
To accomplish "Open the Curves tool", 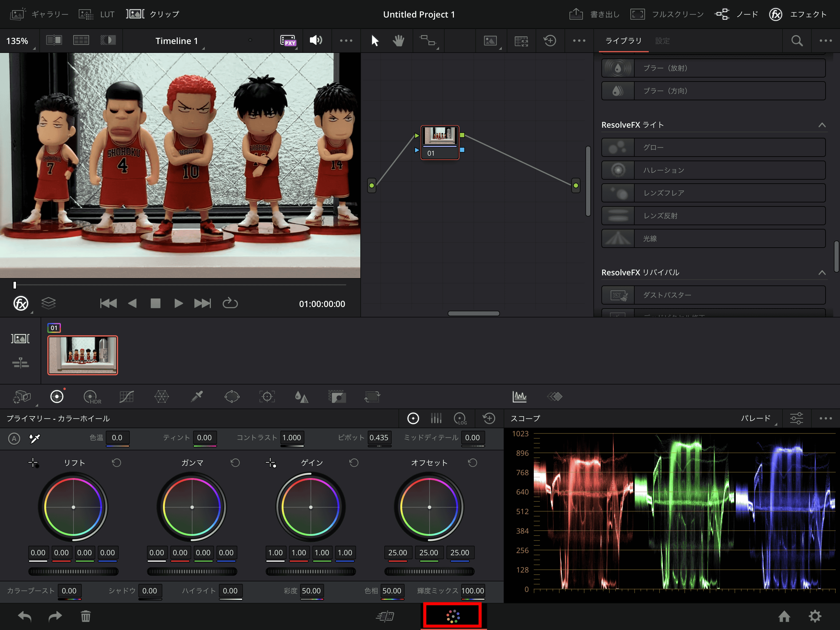I will [x=126, y=397].
